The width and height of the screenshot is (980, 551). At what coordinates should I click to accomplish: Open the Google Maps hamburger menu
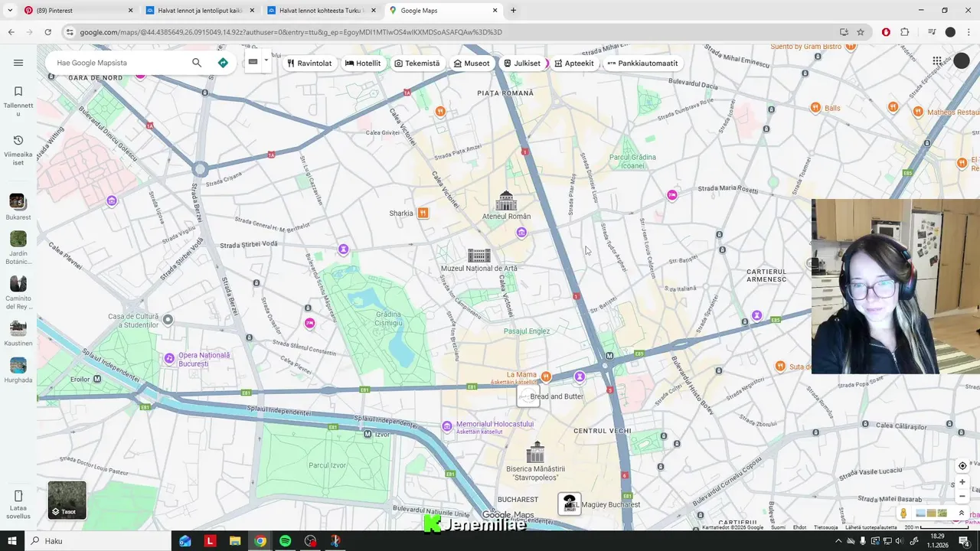point(18,63)
